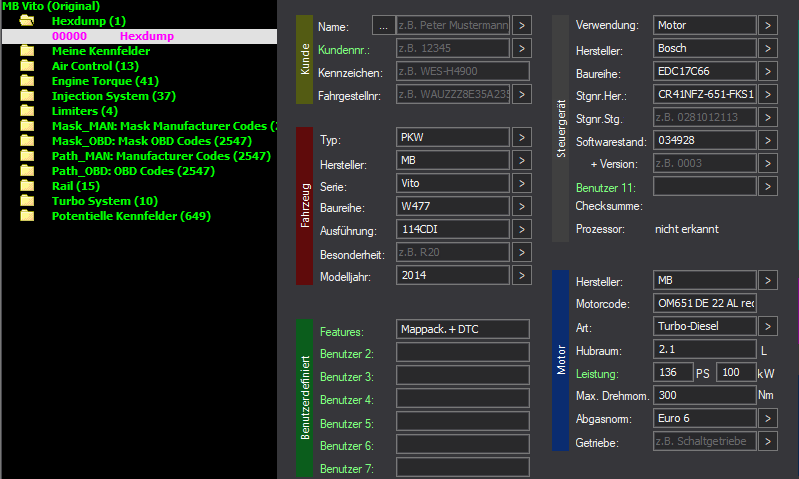Viewport: 799px width, 479px height.
Task: Click the Features green label
Action: (342, 332)
